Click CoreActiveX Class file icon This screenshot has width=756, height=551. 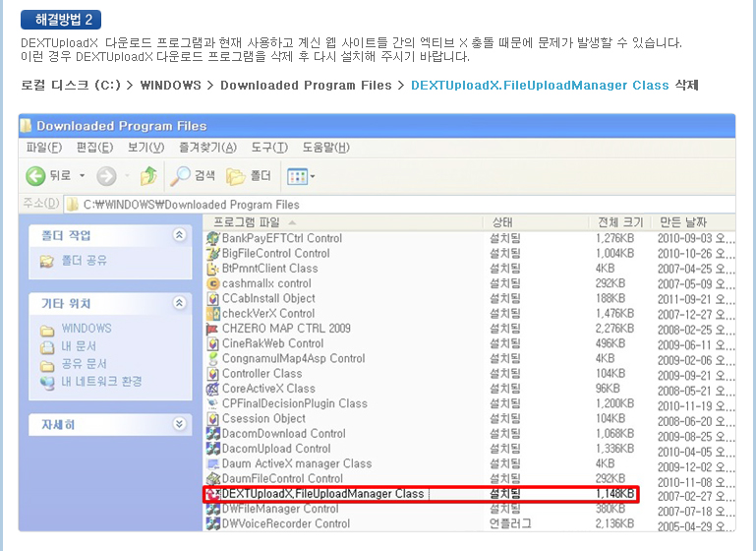click(x=212, y=389)
